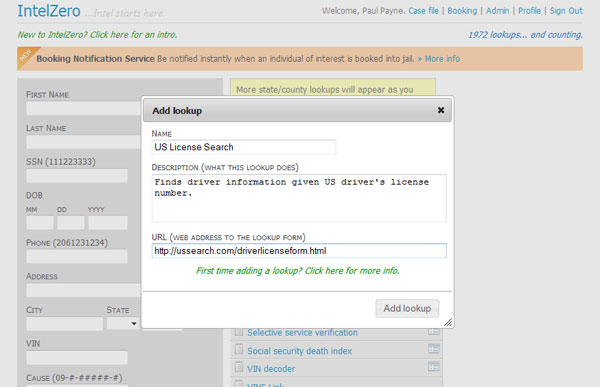The height and width of the screenshot is (387, 600).
Task: Click the '1972 lookups... and counting' text
Action: [x=525, y=35]
